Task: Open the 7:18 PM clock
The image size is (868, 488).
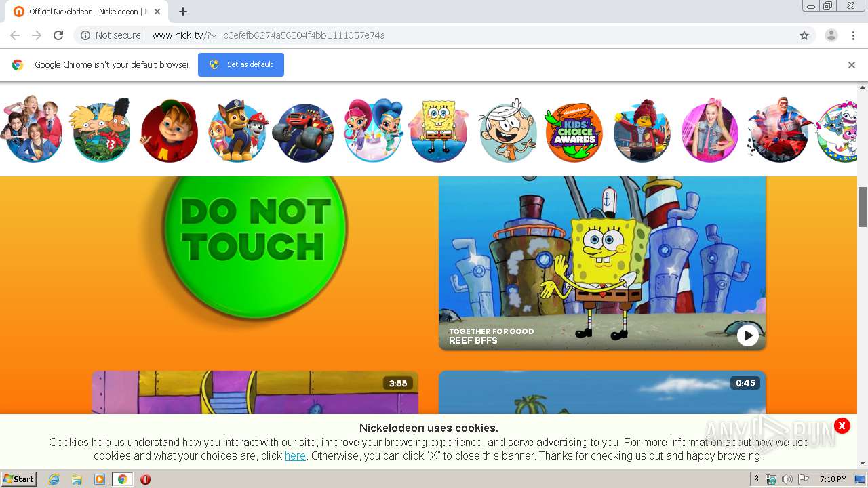Action: pos(833,479)
